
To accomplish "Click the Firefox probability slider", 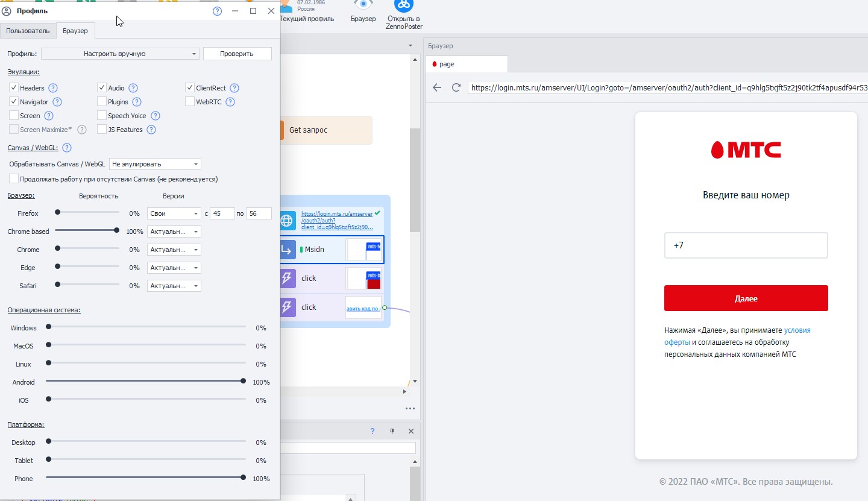I will click(87, 213).
